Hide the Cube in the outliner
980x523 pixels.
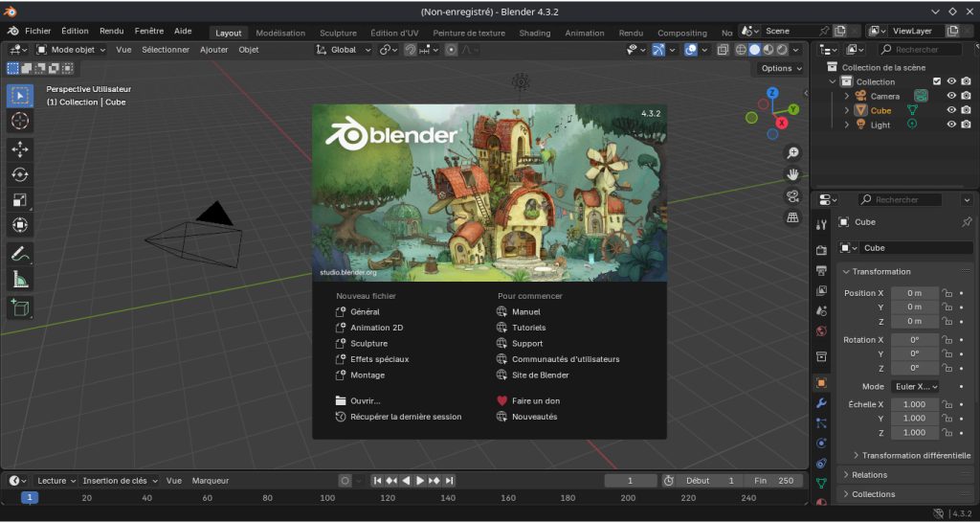pos(951,110)
